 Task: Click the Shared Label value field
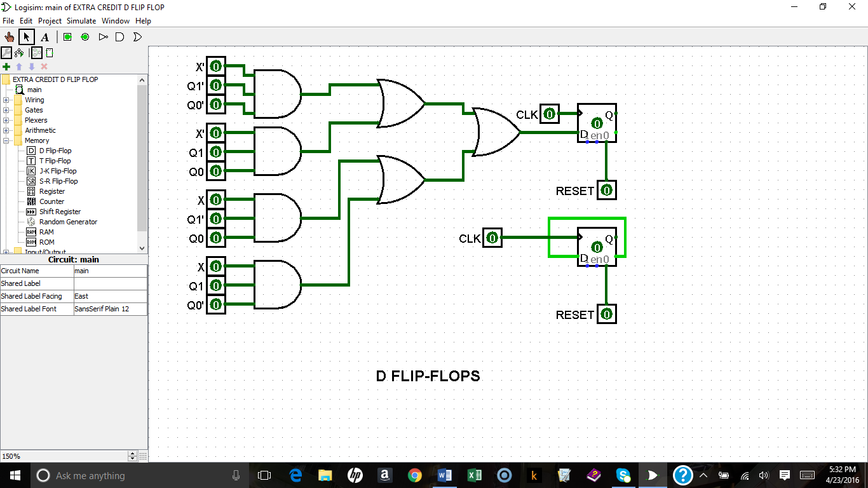110,283
